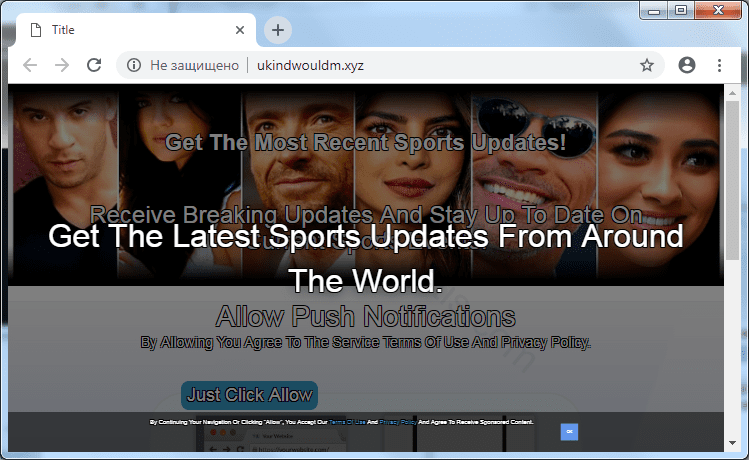749x460 pixels.
Task: Reload the current page
Action: [x=94, y=65]
